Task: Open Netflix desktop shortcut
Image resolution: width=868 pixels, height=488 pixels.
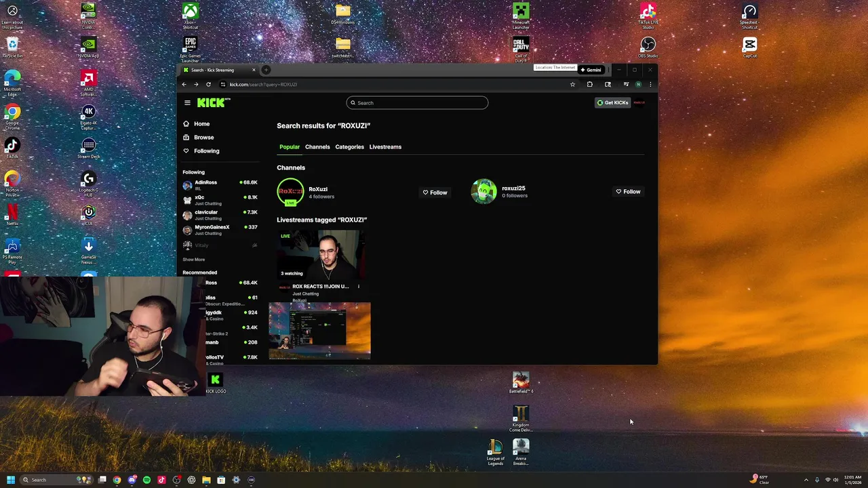Action: pos(12,216)
